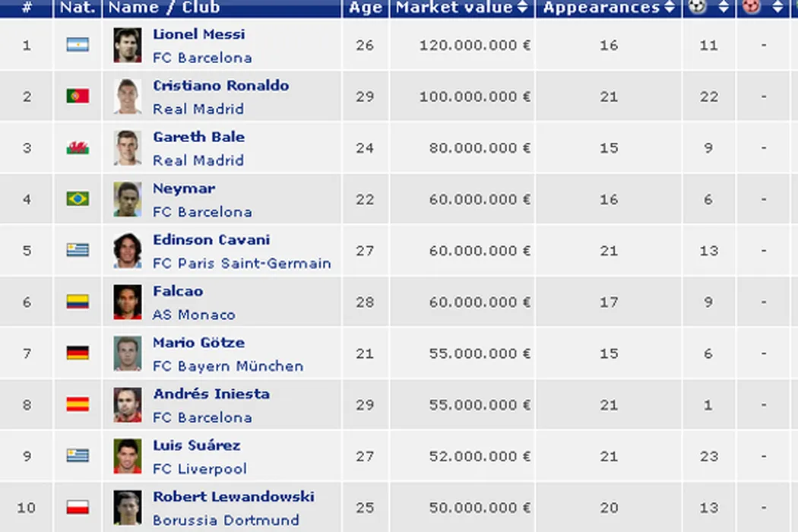Screen dimensions: 798x532
Task: Click the Age column header
Action: (365, 8)
